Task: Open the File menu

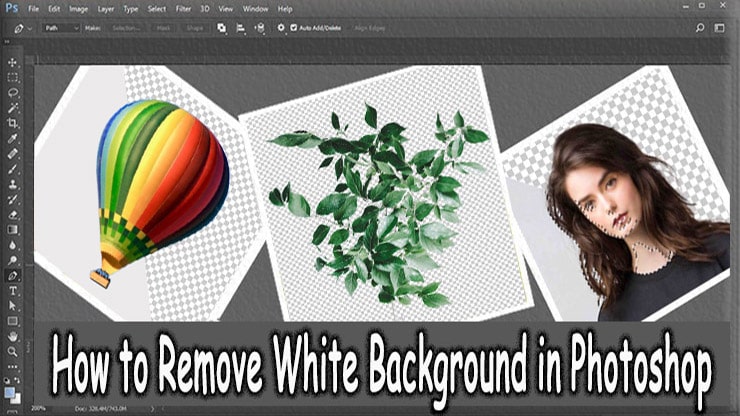Action: coord(34,8)
